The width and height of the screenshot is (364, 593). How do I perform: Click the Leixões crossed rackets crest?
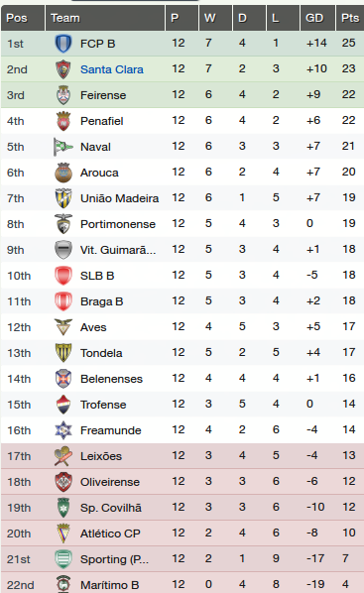63,456
